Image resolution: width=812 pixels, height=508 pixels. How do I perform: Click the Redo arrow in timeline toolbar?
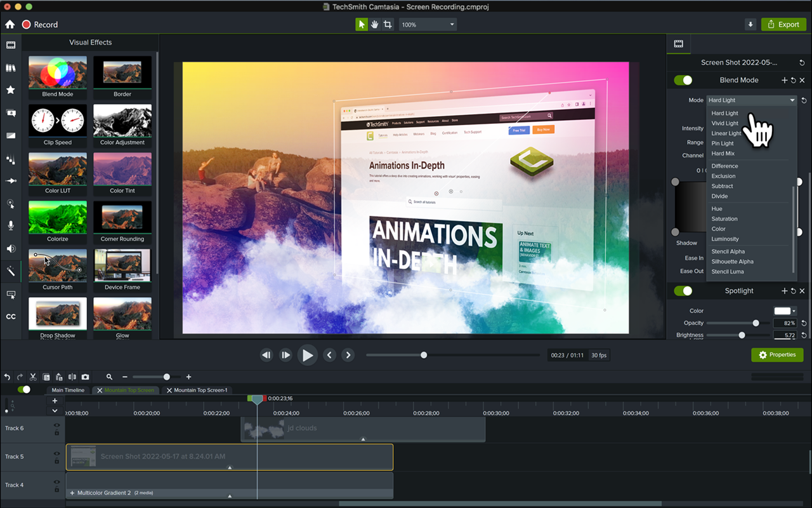20,377
